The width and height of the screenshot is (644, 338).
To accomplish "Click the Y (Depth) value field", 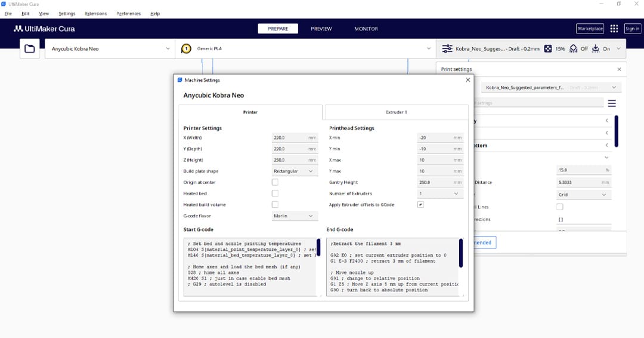I will [x=295, y=149].
